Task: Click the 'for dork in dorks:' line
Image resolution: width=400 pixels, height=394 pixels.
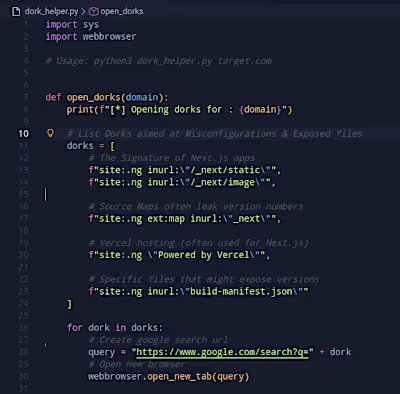Action: (x=115, y=328)
